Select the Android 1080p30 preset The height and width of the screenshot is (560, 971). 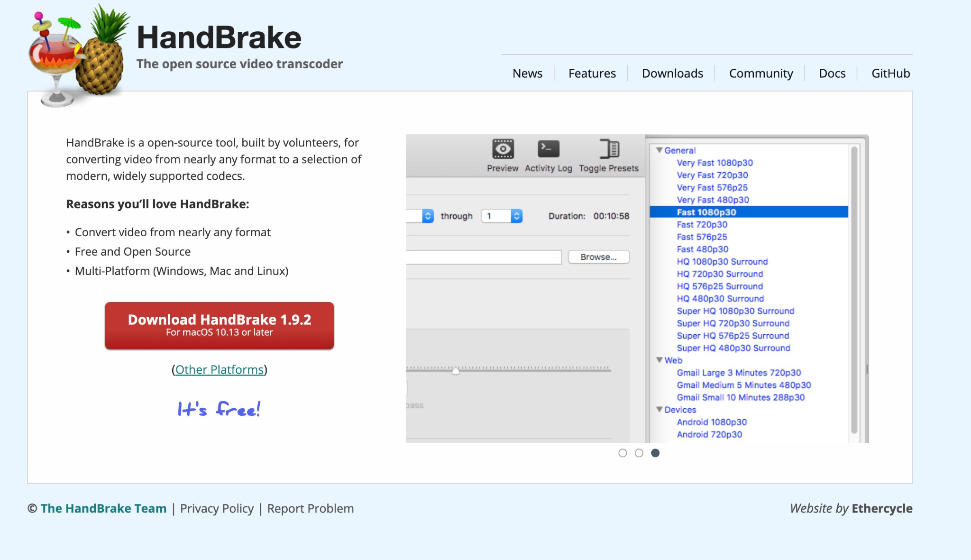712,422
